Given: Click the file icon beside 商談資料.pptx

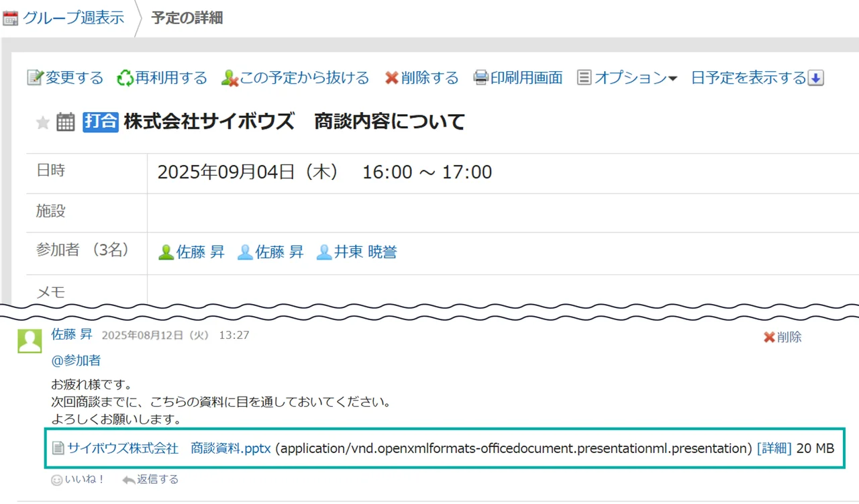Looking at the screenshot, I should tap(58, 448).
